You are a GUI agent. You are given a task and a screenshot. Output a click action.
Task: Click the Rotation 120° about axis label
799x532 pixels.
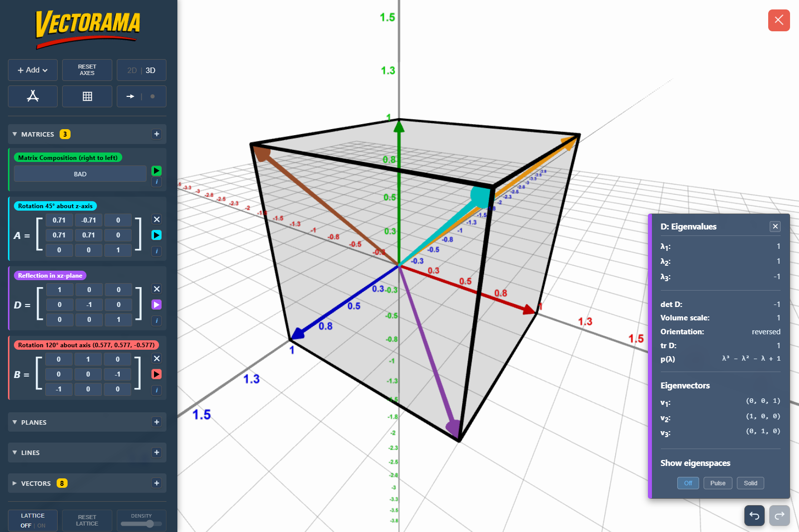86,345
